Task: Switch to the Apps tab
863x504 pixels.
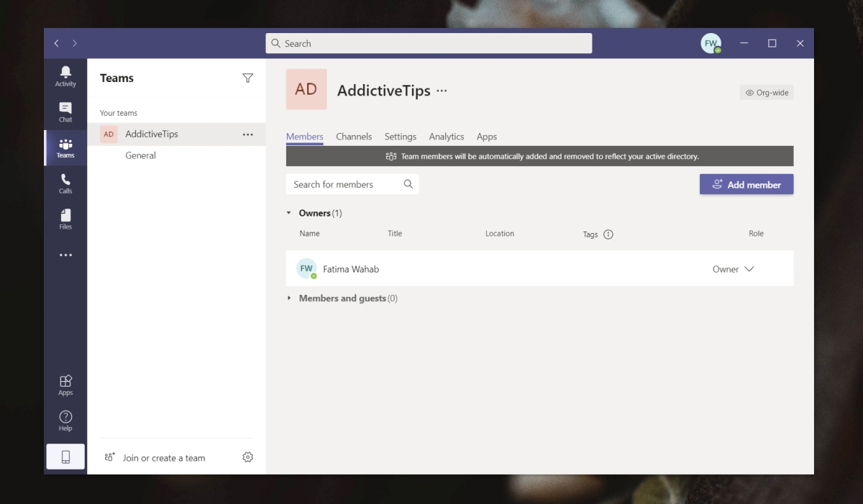Action: click(x=487, y=137)
